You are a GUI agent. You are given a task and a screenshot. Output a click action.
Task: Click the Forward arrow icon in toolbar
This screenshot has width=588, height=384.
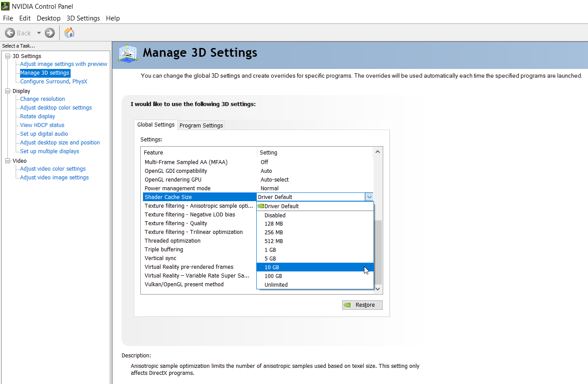pos(50,33)
